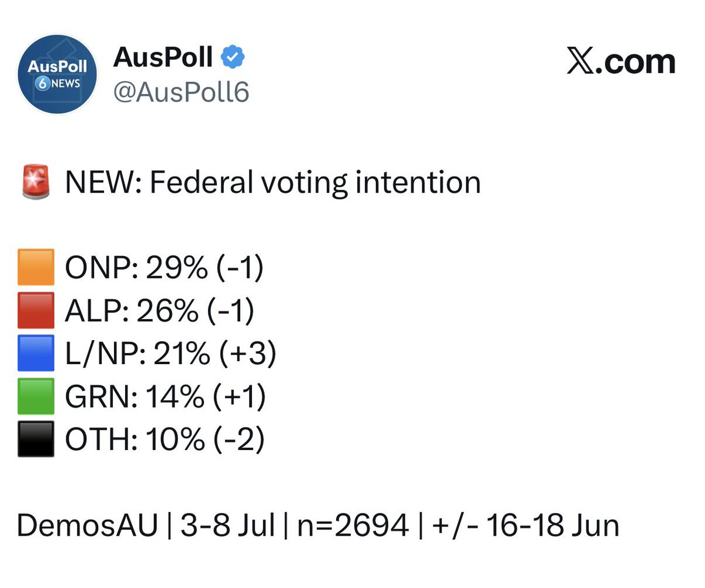Click the red square beside ALP
Image resolution: width=705 pixels, height=588 pixels.
(x=35, y=311)
